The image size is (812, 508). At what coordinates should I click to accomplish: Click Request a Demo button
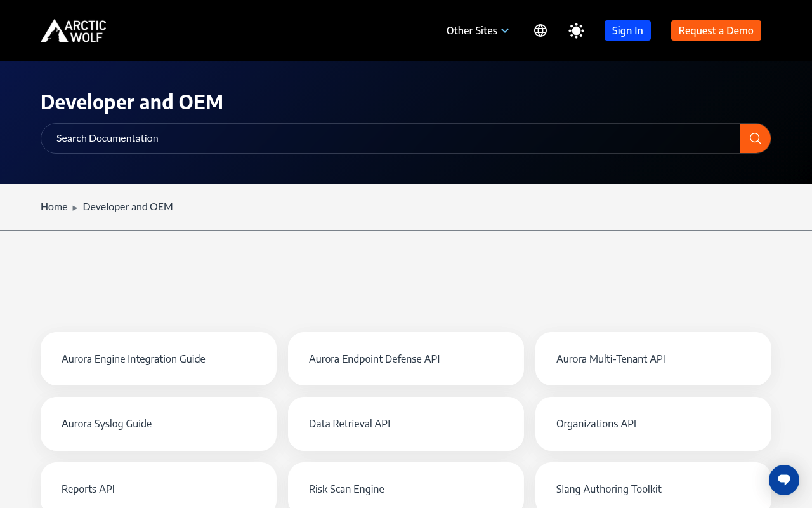(x=716, y=30)
